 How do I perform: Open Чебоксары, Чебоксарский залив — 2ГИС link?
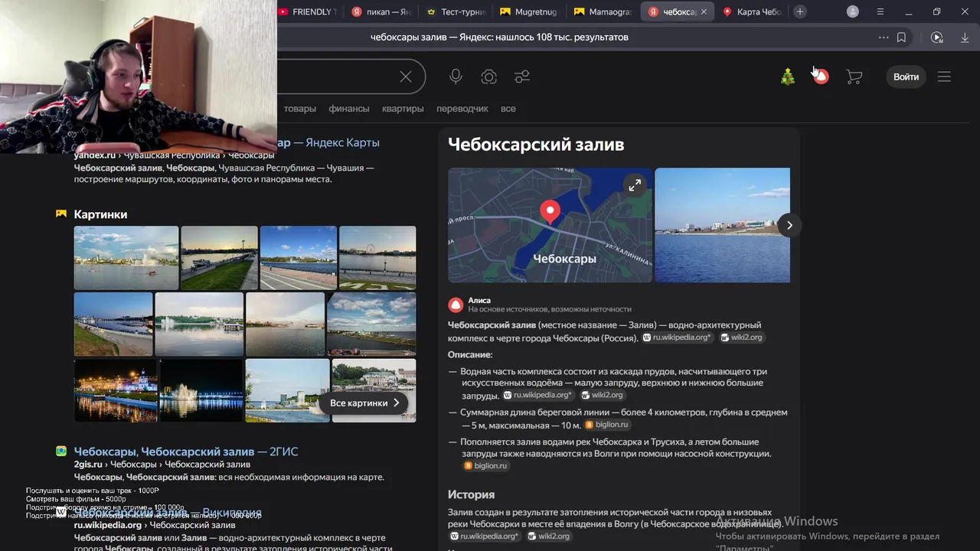coord(186,452)
